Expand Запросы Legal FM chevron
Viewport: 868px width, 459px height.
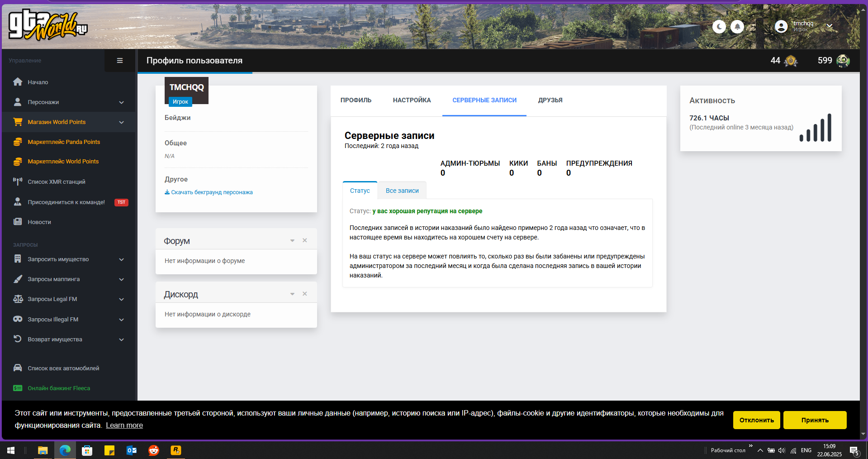click(121, 299)
